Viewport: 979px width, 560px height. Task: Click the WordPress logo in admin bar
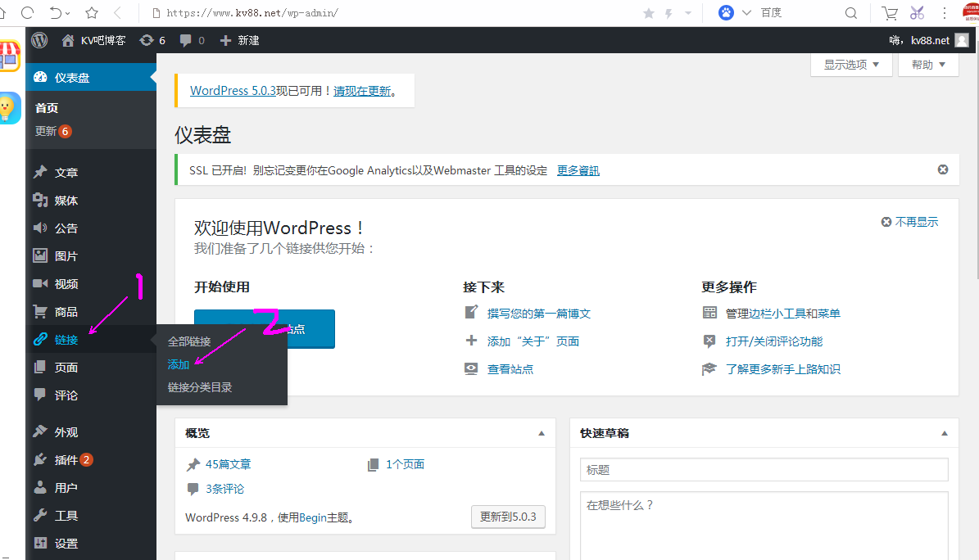[39, 40]
